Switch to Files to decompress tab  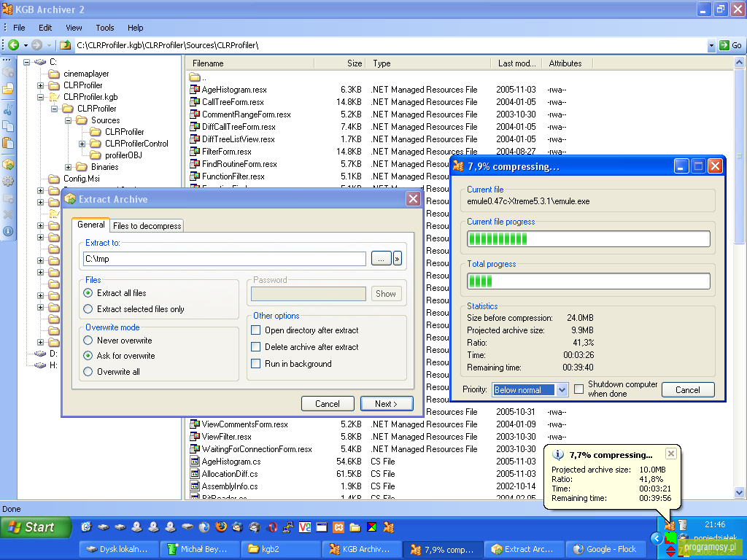click(x=147, y=226)
